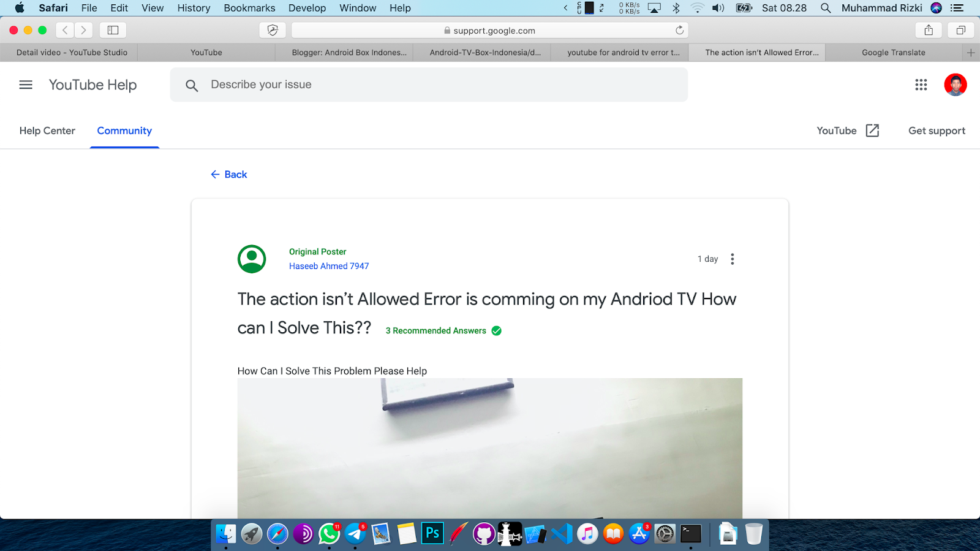Open the Edit menu

(x=119, y=8)
